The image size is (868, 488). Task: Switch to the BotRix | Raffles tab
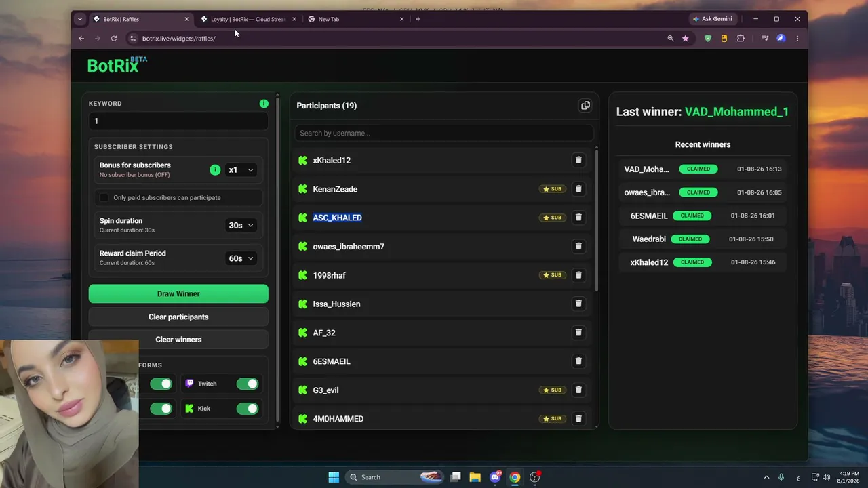point(141,19)
